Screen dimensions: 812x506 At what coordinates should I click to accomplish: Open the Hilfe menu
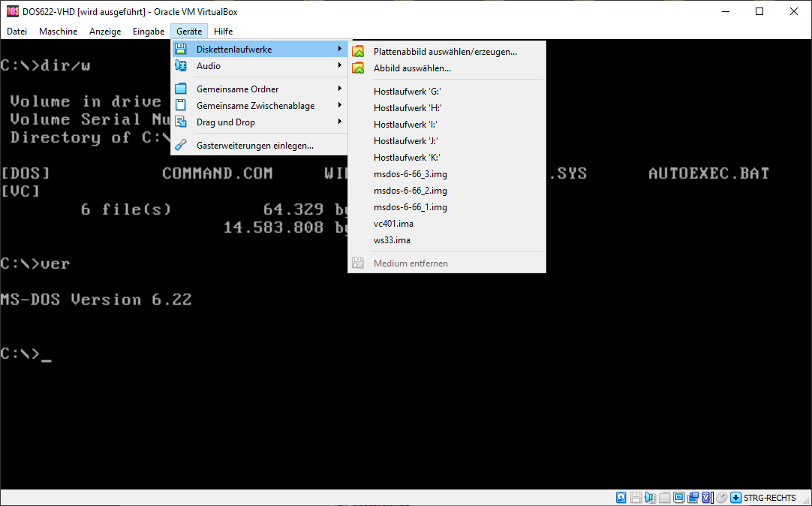tap(223, 32)
